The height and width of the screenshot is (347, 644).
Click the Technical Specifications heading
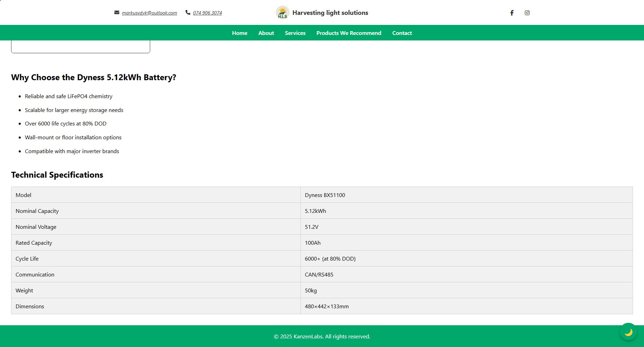[x=57, y=175]
